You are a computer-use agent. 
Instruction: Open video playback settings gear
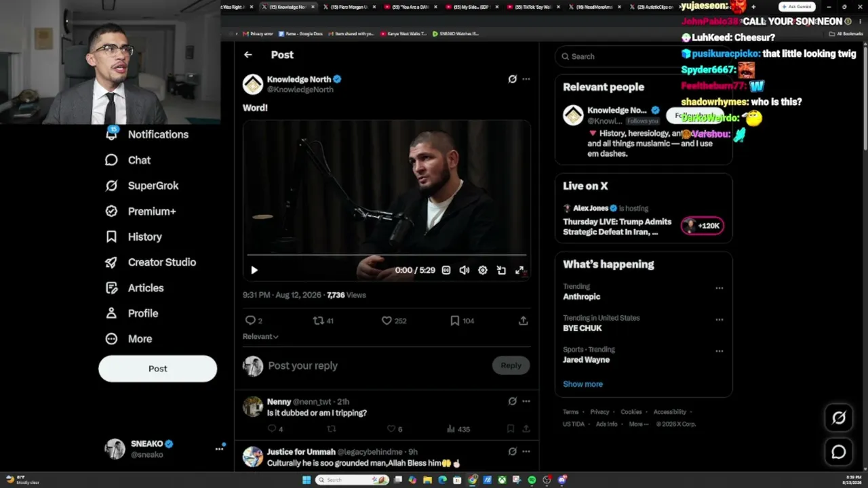click(483, 270)
